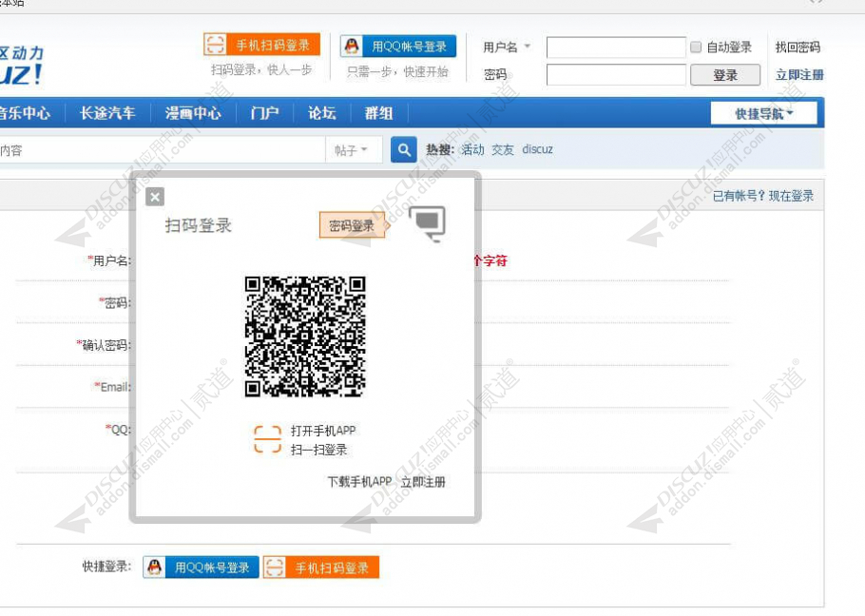Click the blue search magnifier icon
Screen dimensions: 865x616
coord(404,150)
